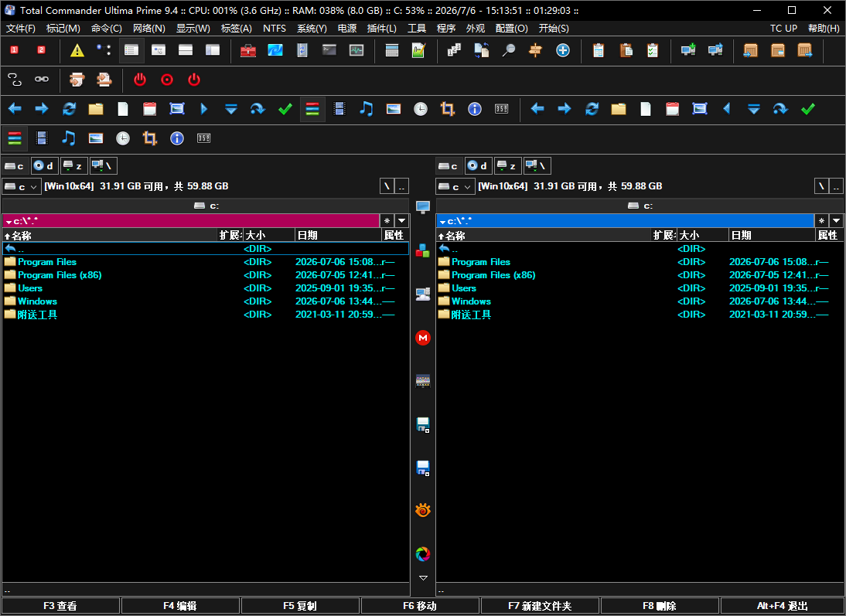Screen dimensions: 846x616
Task: Click the F7 新建文件夹 button
Action: coord(540,606)
